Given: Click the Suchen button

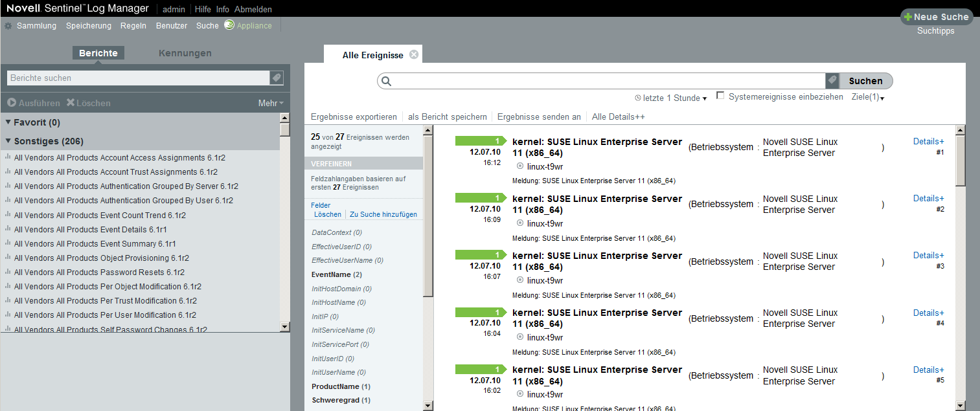Looking at the screenshot, I should 866,81.
